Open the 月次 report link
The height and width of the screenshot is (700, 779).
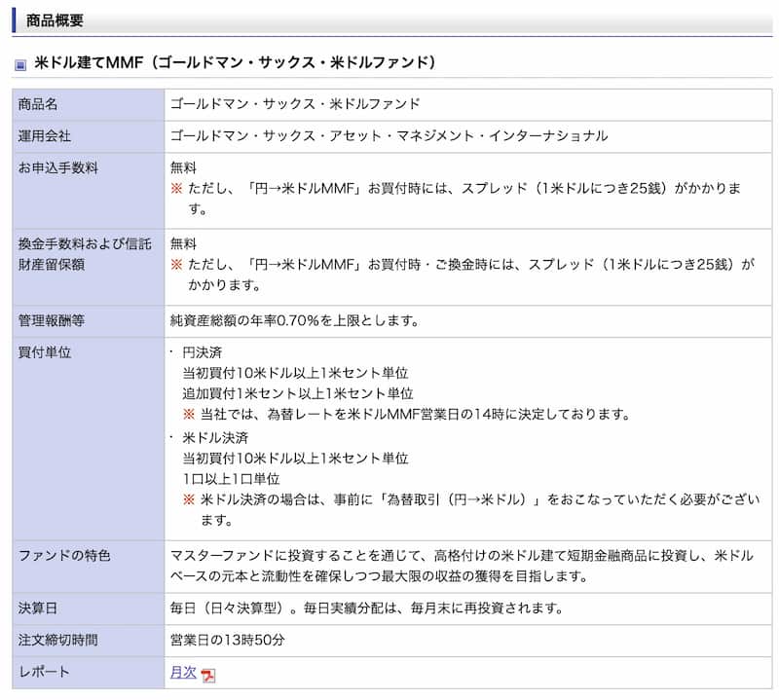183,672
